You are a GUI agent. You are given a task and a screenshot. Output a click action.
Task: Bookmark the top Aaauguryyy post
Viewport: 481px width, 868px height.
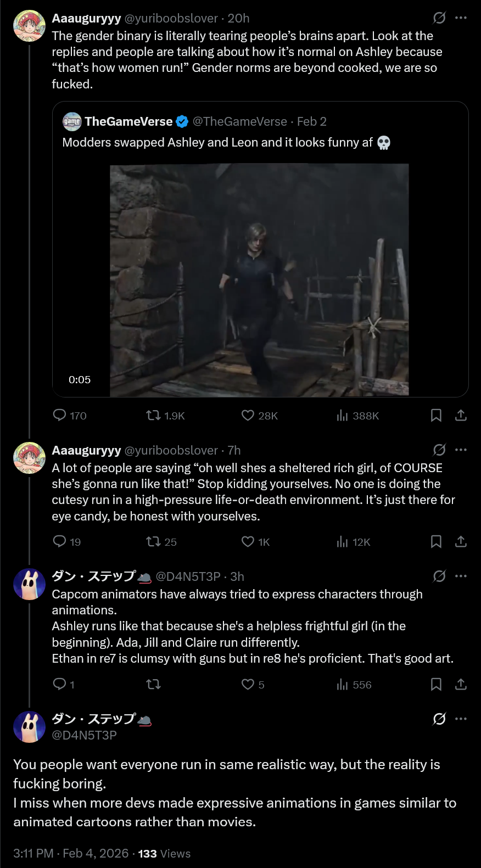pos(436,416)
